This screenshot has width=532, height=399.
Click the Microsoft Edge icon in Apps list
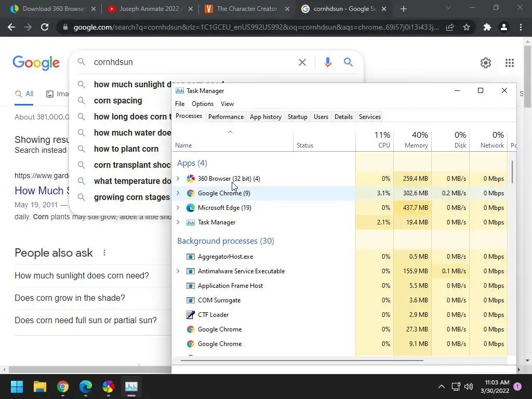[x=191, y=208]
